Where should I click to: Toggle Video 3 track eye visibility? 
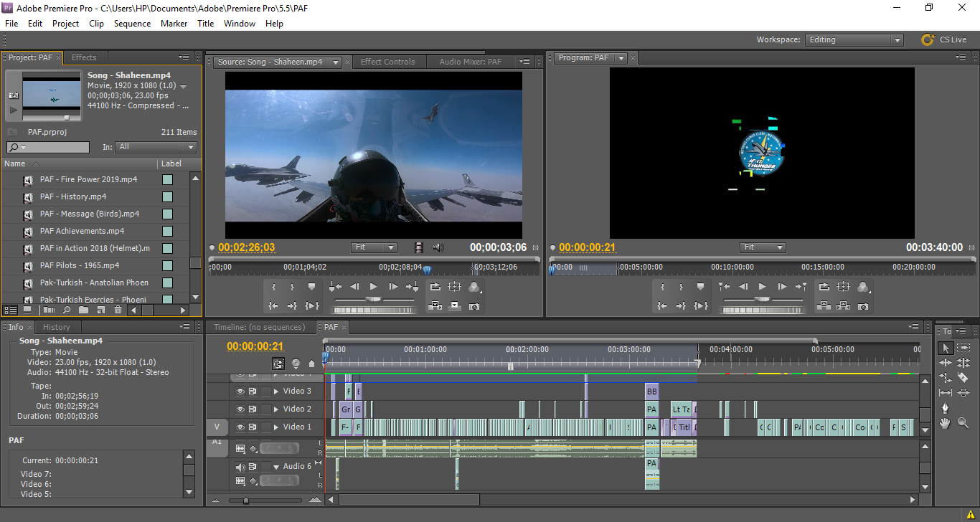[x=241, y=391]
